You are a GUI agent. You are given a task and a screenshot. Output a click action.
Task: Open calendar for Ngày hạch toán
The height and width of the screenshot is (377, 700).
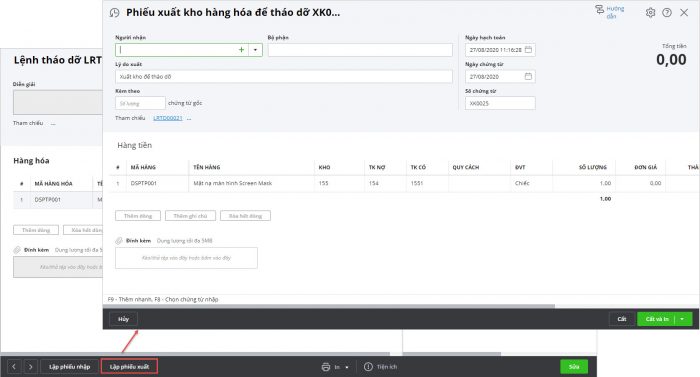click(x=528, y=50)
